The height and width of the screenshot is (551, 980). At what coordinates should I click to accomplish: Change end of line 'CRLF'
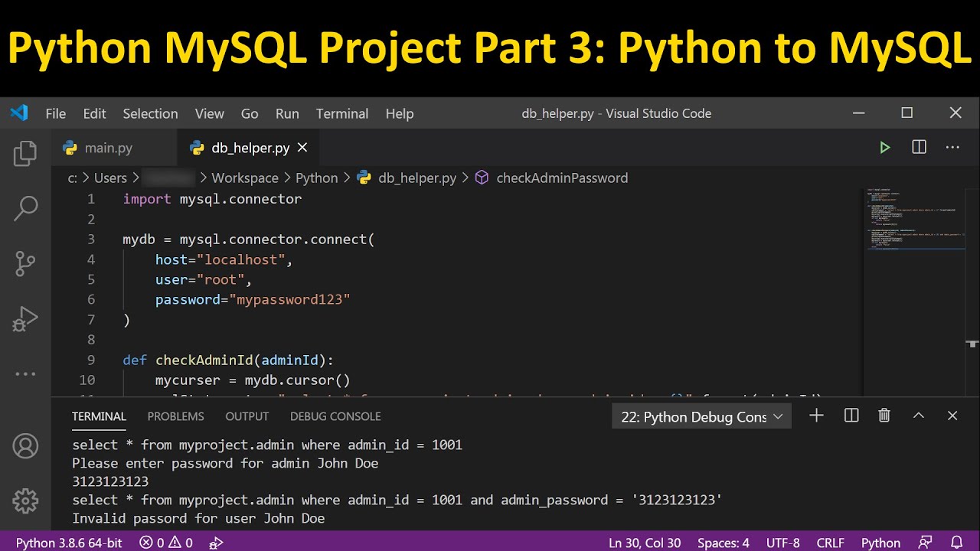pyautogui.click(x=831, y=543)
